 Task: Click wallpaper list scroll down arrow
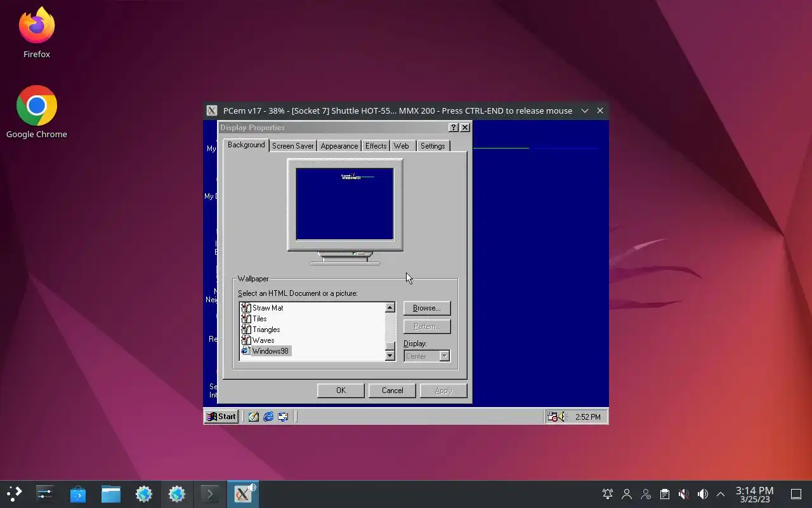390,356
